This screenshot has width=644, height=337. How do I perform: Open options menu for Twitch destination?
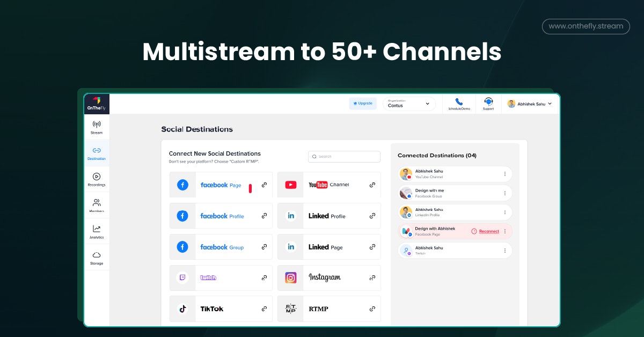click(505, 251)
